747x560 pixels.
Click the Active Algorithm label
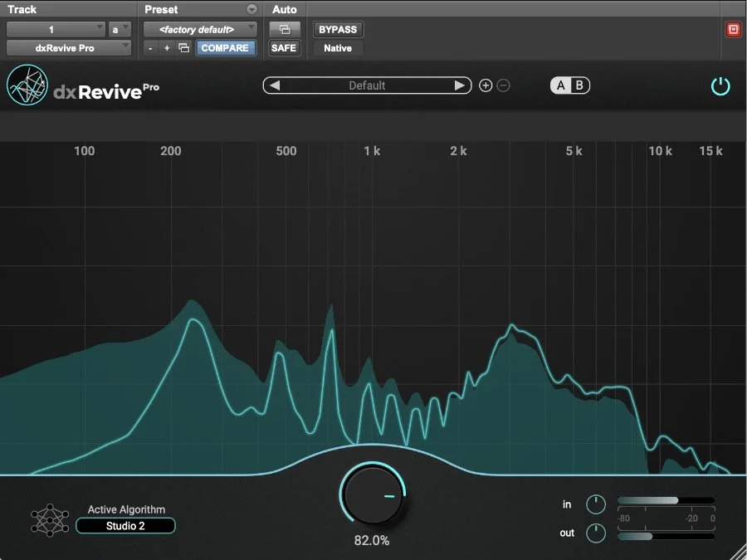click(126, 509)
